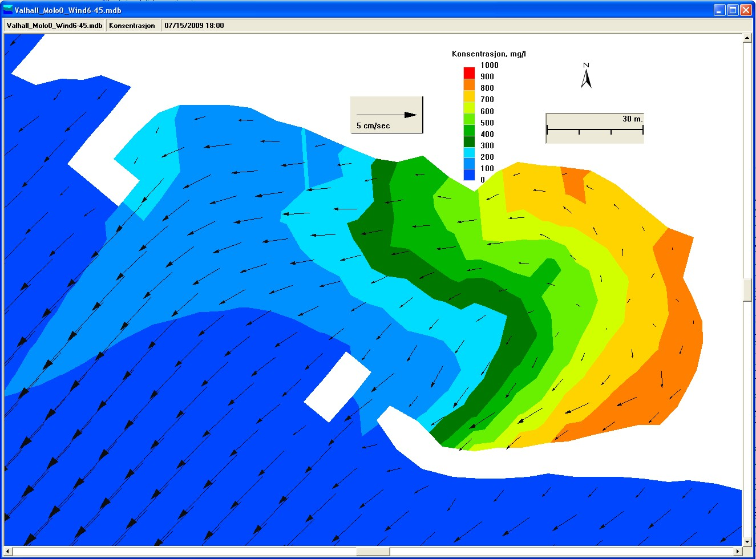Click the application icon in the title bar
756x559 pixels.
click(8, 10)
